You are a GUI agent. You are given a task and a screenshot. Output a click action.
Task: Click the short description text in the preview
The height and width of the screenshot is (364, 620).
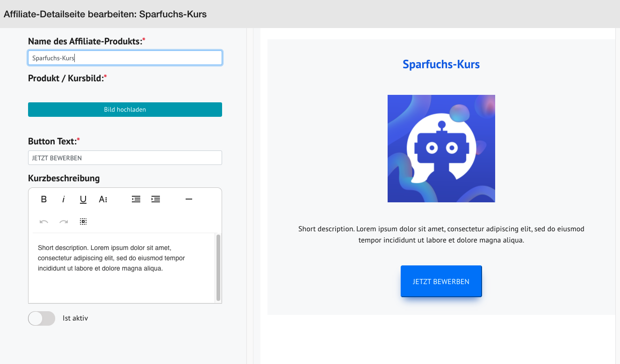pyautogui.click(x=441, y=234)
